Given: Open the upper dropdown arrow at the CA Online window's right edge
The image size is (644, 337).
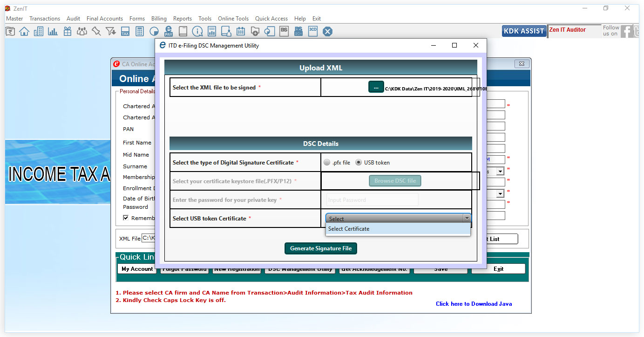Looking at the screenshot, I should (x=501, y=171).
